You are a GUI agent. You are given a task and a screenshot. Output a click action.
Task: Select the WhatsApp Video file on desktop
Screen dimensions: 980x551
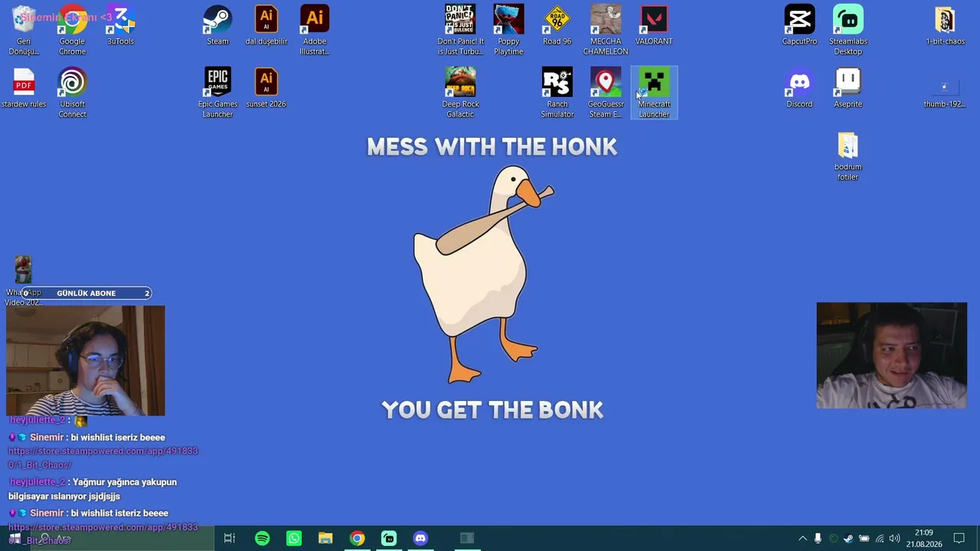(x=24, y=281)
